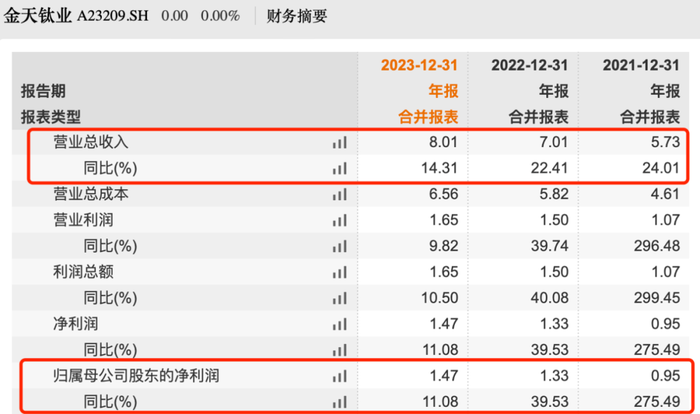The width and height of the screenshot is (700, 414).
Task: Click the 39.74 cell
Action: point(550,246)
